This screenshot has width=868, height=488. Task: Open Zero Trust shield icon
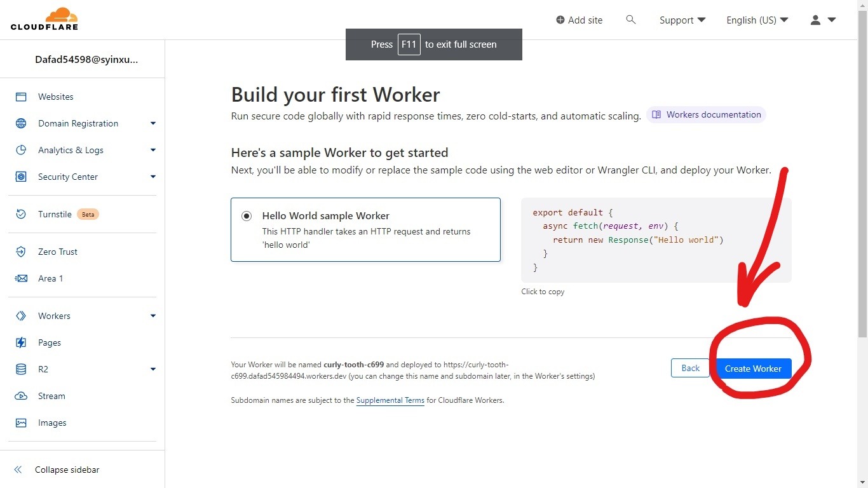[21, 252]
